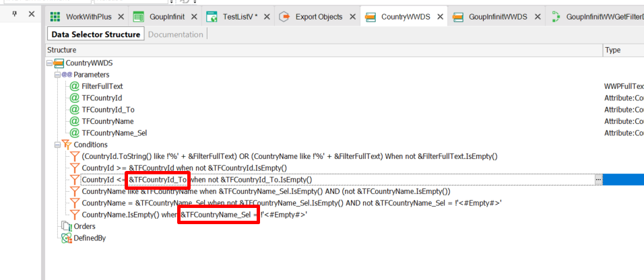
Task: Switch to the Documentation view
Action: point(175,34)
